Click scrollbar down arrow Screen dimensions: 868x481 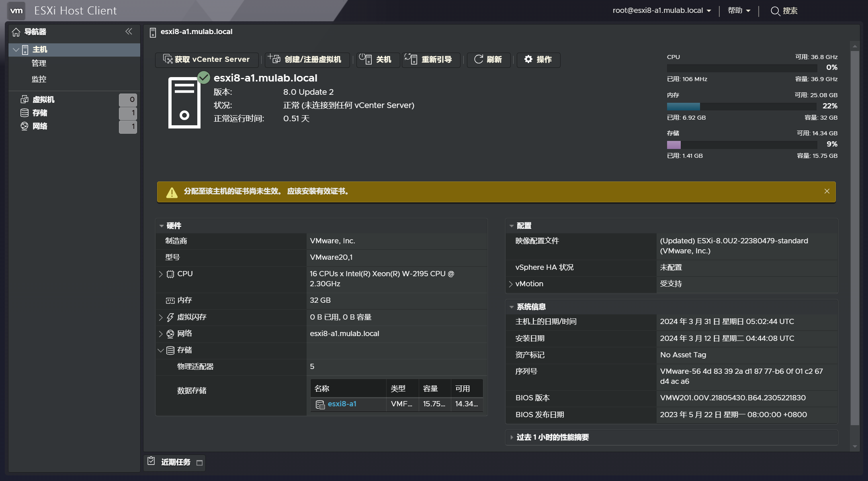[x=855, y=446]
